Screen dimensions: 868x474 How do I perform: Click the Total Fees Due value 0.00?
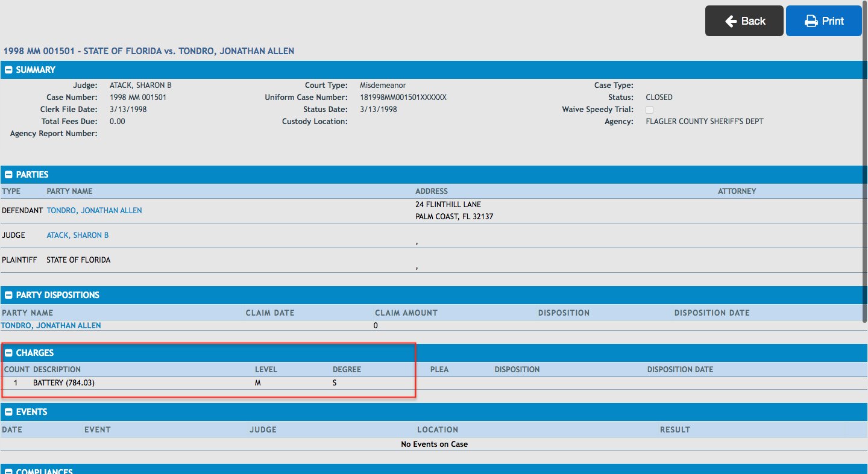118,122
